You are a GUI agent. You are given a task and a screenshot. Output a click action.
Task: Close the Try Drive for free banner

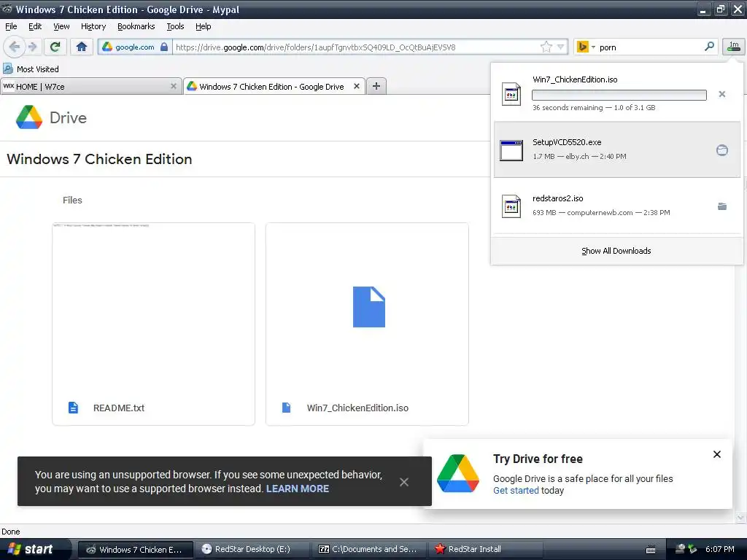point(716,454)
